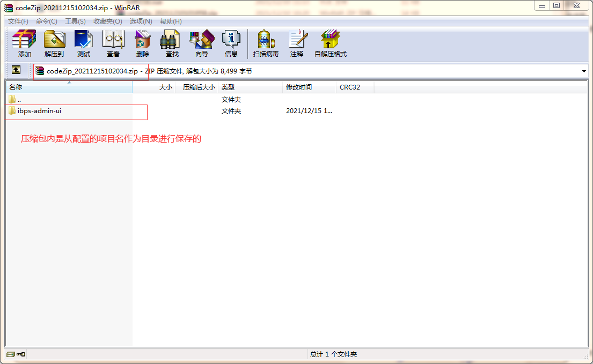Open the 查看 (View) tool
This screenshot has width=593, height=364.
point(113,43)
